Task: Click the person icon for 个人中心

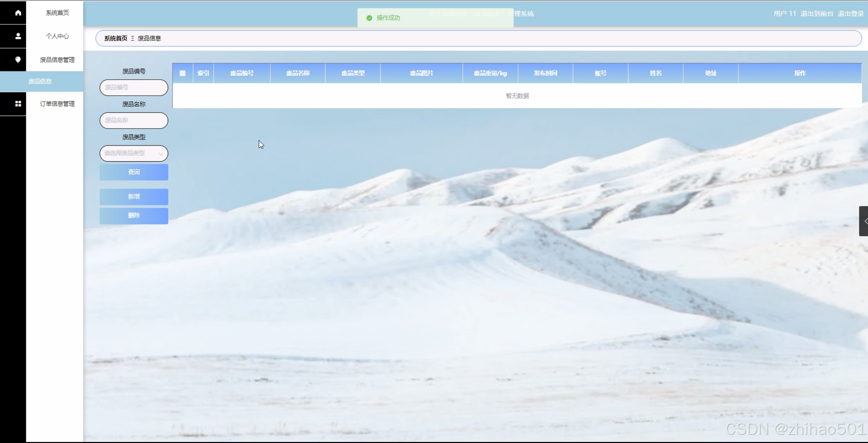Action: 18,36
